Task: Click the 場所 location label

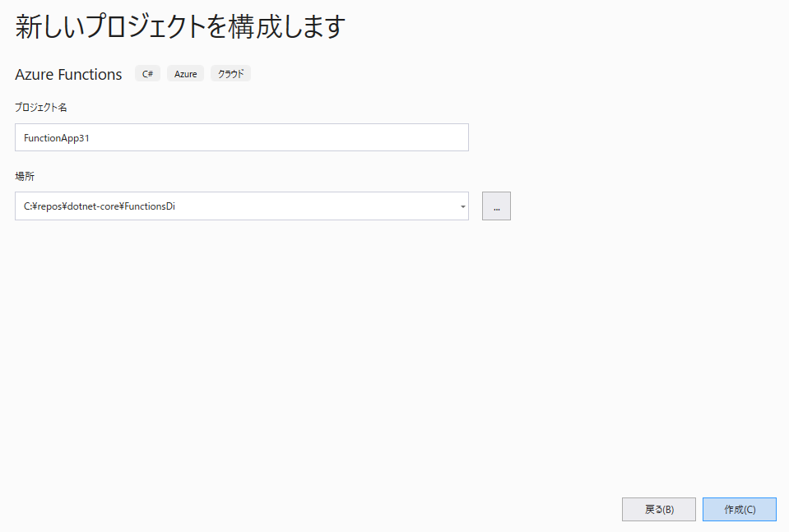Action: tap(25, 176)
